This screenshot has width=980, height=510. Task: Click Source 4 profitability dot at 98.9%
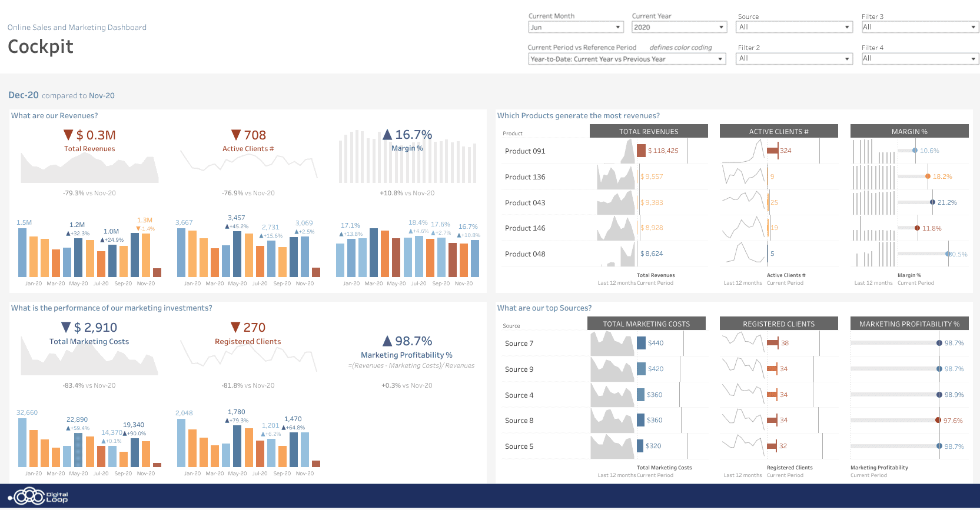tap(939, 395)
